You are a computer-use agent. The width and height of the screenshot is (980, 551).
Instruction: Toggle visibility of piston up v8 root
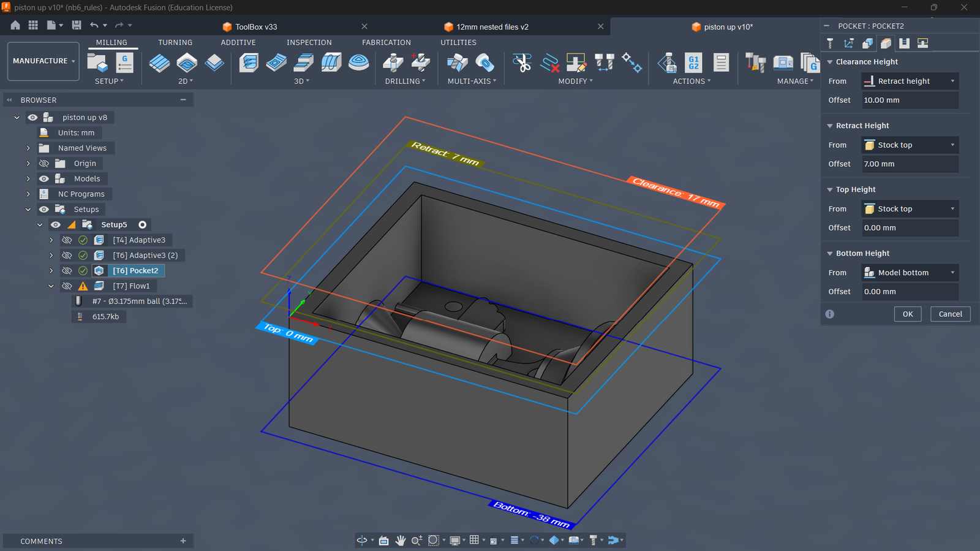tap(32, 117)
